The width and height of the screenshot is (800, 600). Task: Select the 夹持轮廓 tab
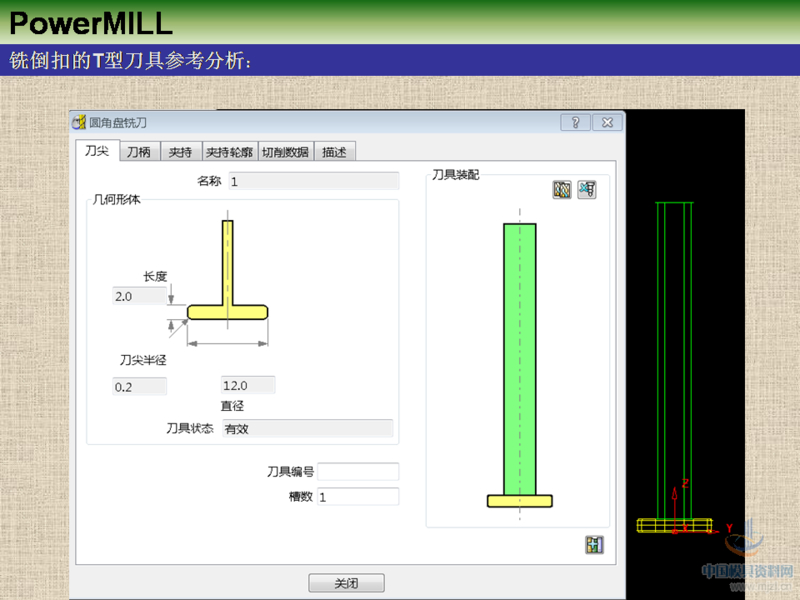(229, 152)
